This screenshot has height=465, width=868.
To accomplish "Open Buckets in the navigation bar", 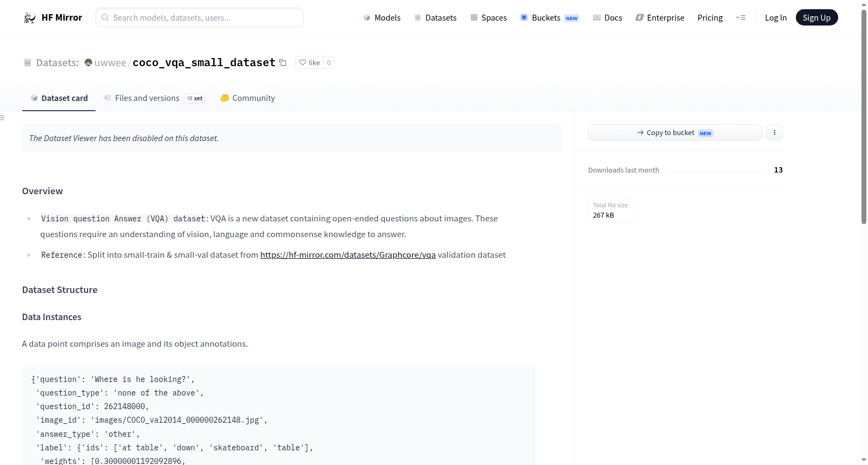I will coord(550,17).
